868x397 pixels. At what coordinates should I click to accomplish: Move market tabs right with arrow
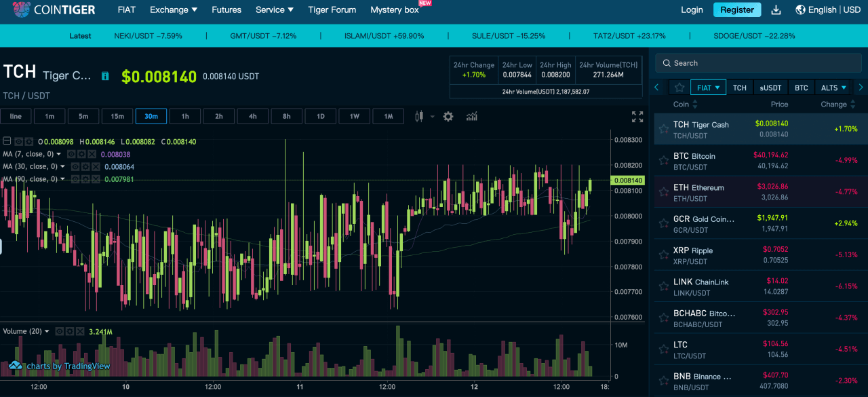point(861,88)
